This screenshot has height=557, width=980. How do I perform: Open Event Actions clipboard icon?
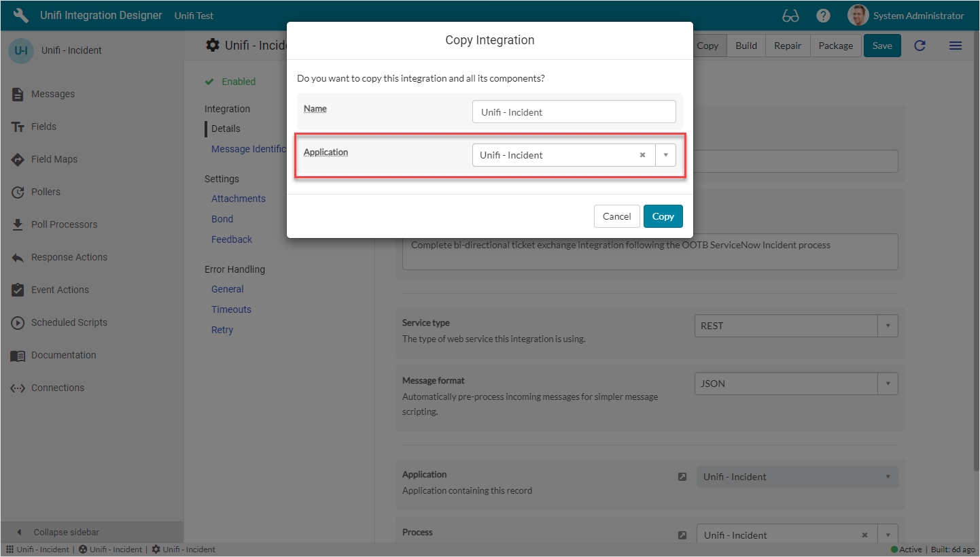[18, 290]
